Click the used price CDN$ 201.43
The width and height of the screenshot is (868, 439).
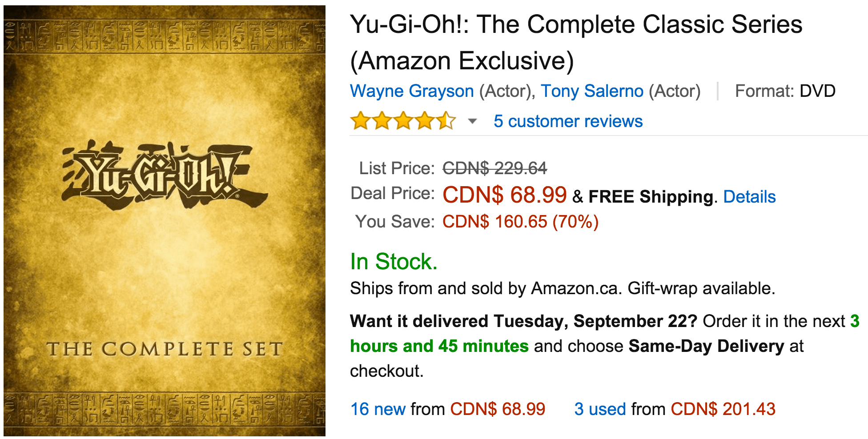723,409
